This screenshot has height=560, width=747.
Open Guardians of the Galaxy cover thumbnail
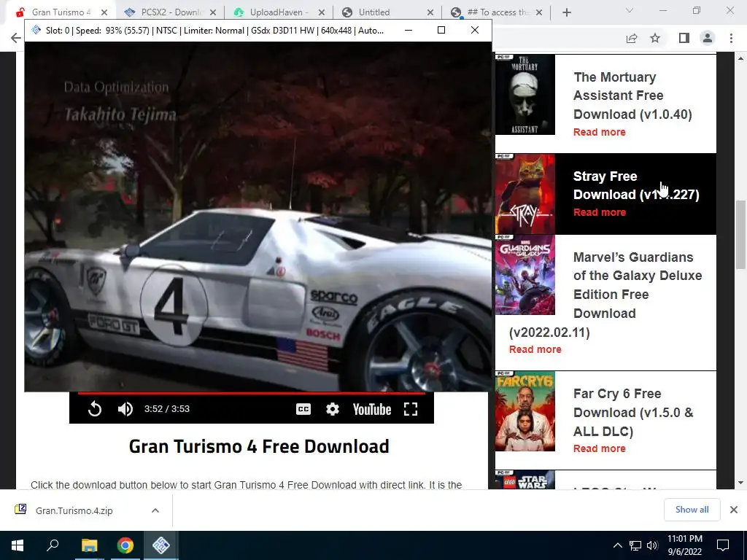tap(525, 275)
